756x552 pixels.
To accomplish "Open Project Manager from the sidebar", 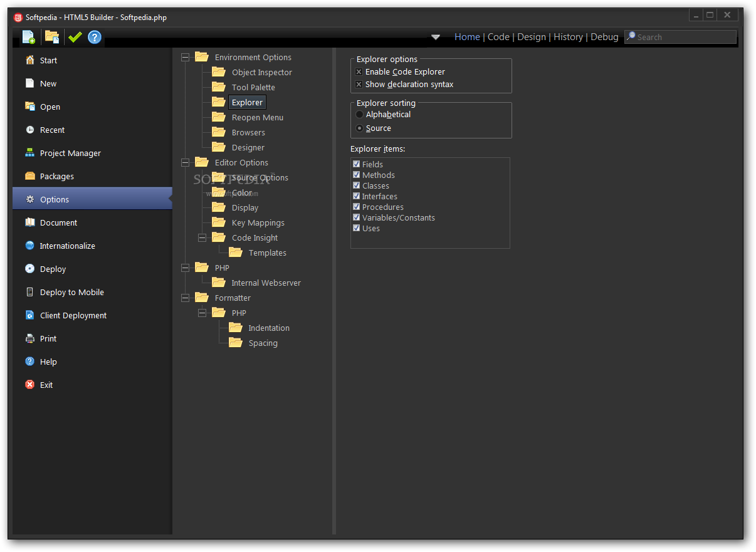I will (x=92, y=153).
